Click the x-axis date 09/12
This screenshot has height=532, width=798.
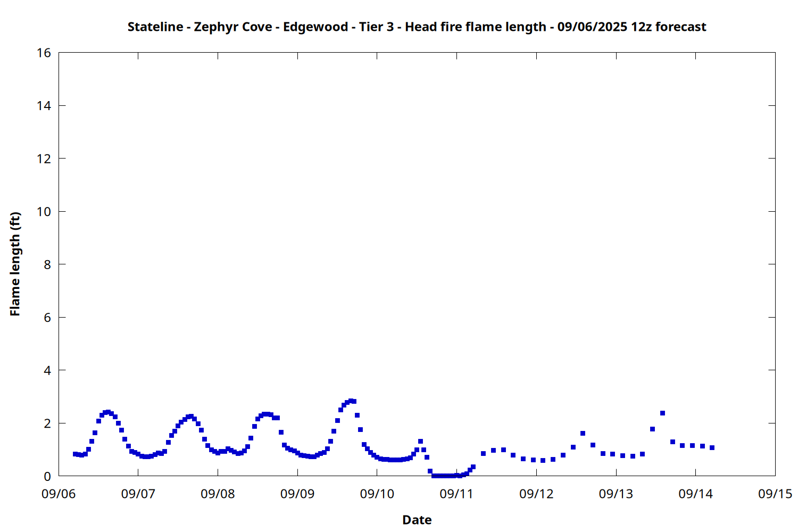tap(536, 494)
